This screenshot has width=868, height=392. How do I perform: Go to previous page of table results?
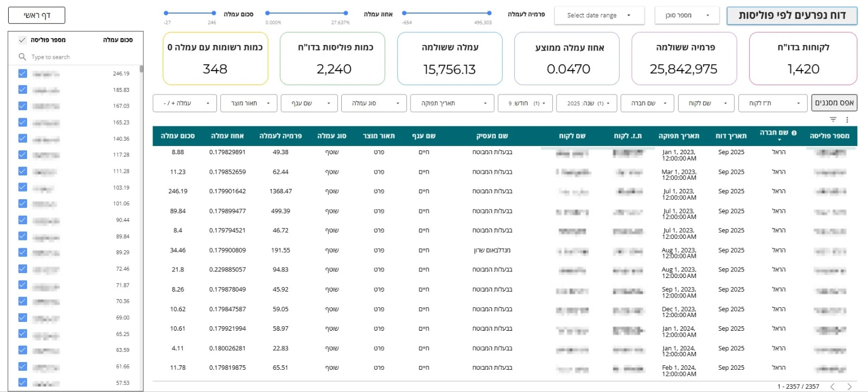[832, 387]
